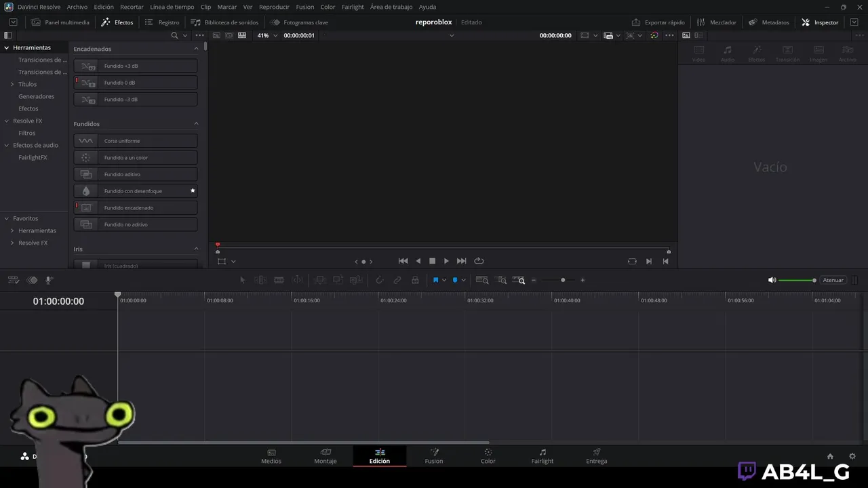The width and height of the screenshot is (868, 488).
Task: Collapse the Herramientas tree group
Action: point(7,47)
